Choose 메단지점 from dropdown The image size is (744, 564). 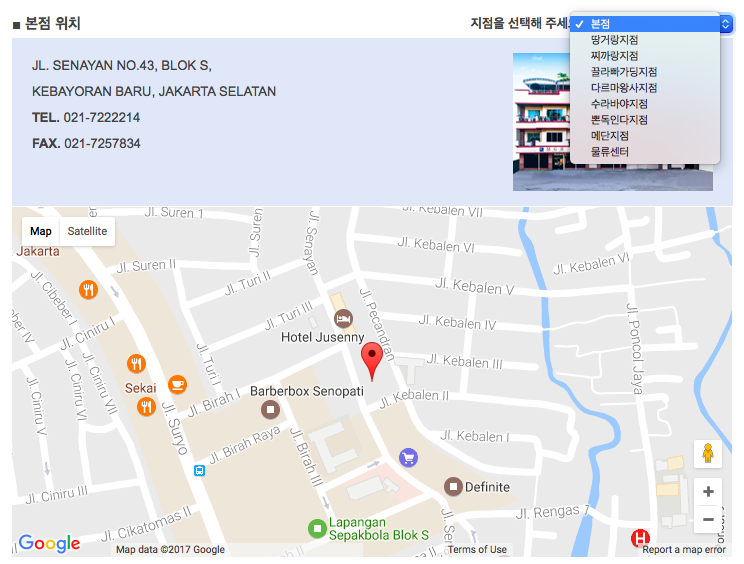click(645, 136)
